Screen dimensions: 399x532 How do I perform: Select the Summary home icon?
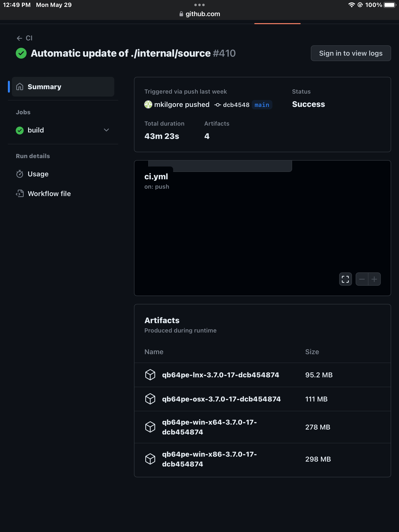point(20,87)
